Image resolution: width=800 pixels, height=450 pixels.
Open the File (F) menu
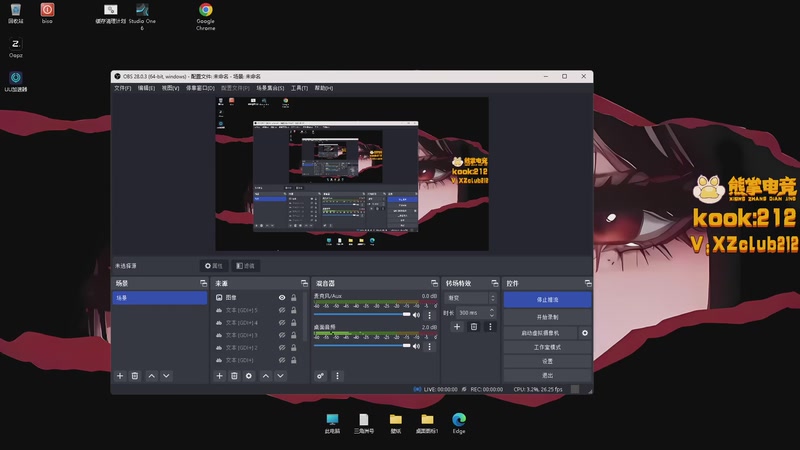click(122, 88)
